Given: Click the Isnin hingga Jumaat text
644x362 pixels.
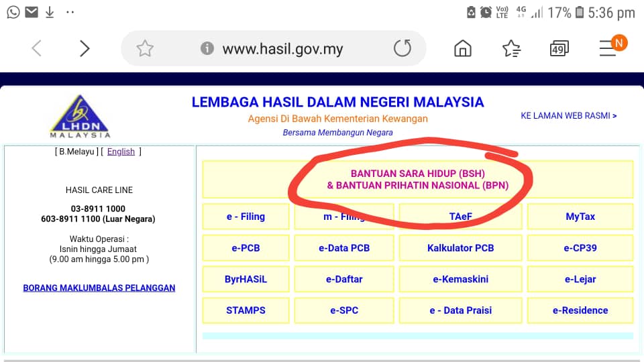Looking at the screenshot, I should point(98,249).
